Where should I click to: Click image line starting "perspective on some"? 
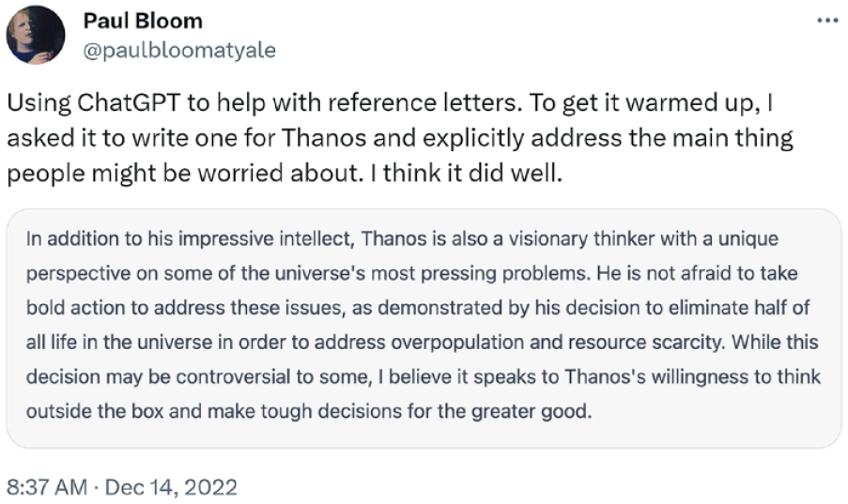click(x=411, y=274)
